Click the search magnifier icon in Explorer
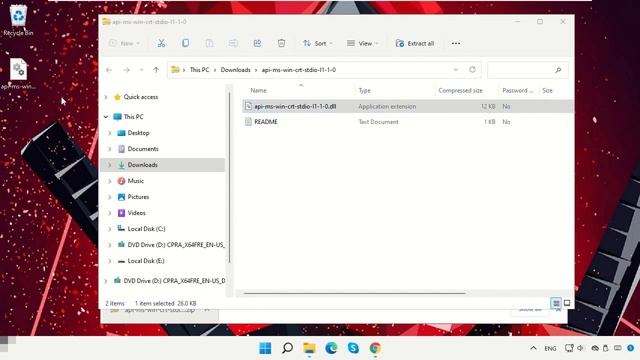 click(x=558, y=70)
